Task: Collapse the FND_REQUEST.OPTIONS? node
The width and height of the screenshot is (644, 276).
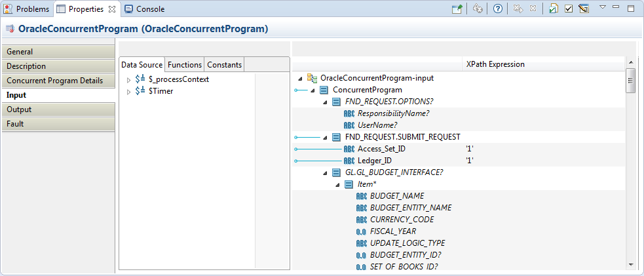Action: coord(325,102)
